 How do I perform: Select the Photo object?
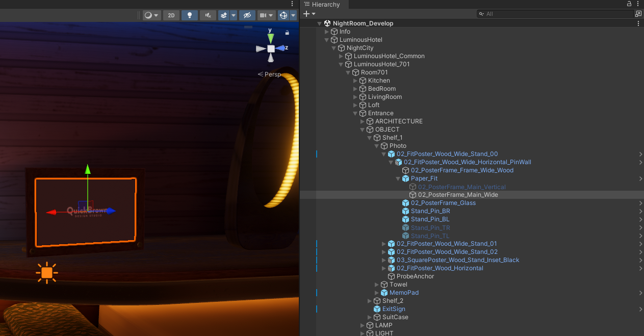[398, 146]
